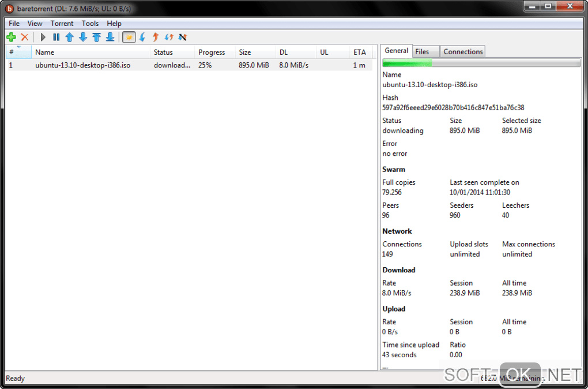588x389 pixels.
Task: Move torrent to top of queue icon
Action: 96,37
